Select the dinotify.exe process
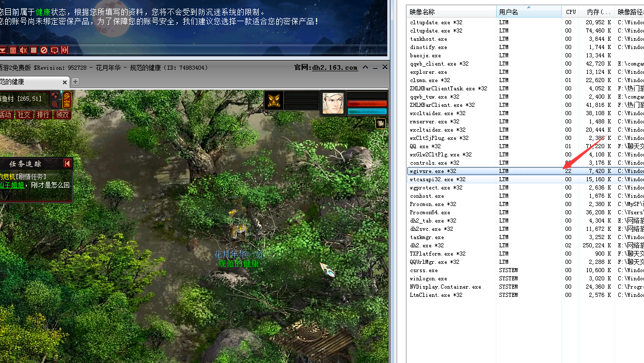Image resolution: width=644 pixels, height=363 pixels. point(525,47)
